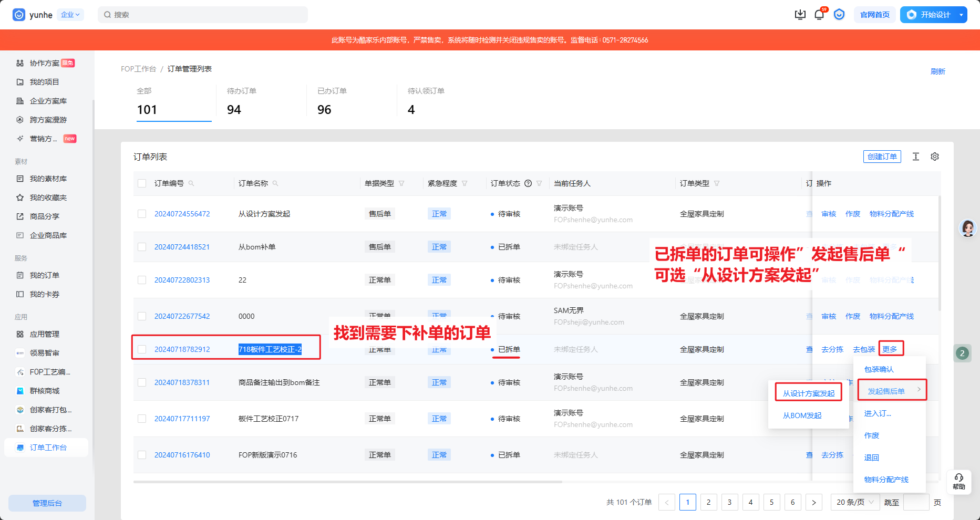Open table settings gear icon
Image resolution: width=980 pixels, height=520 pixels.
[934, 157]
